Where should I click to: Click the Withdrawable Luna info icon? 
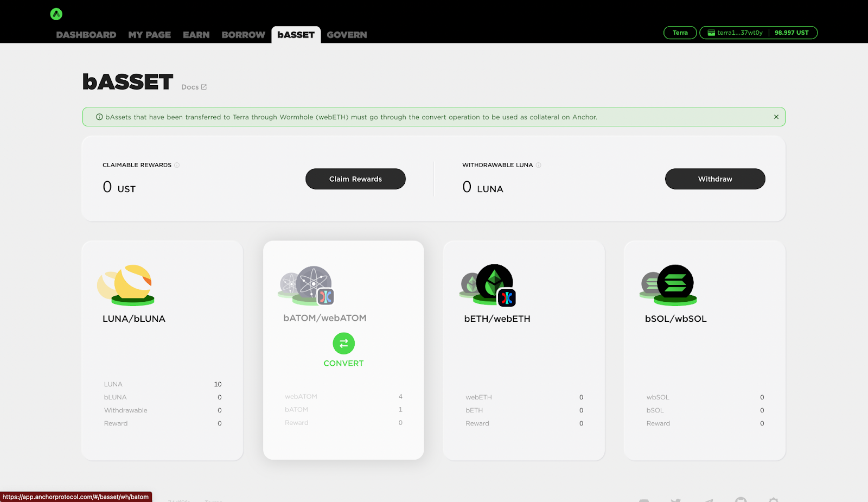point(538,165)
